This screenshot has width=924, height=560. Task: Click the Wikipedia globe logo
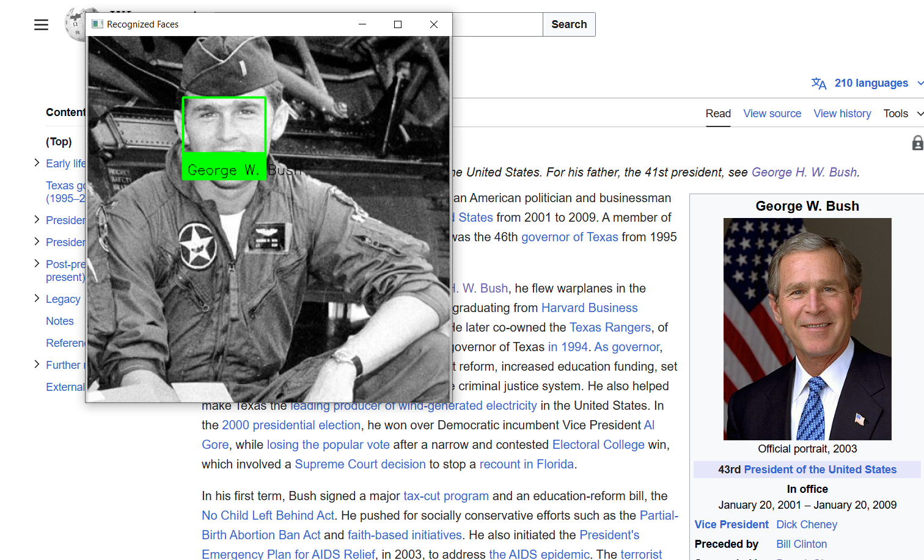coord(75,24)
